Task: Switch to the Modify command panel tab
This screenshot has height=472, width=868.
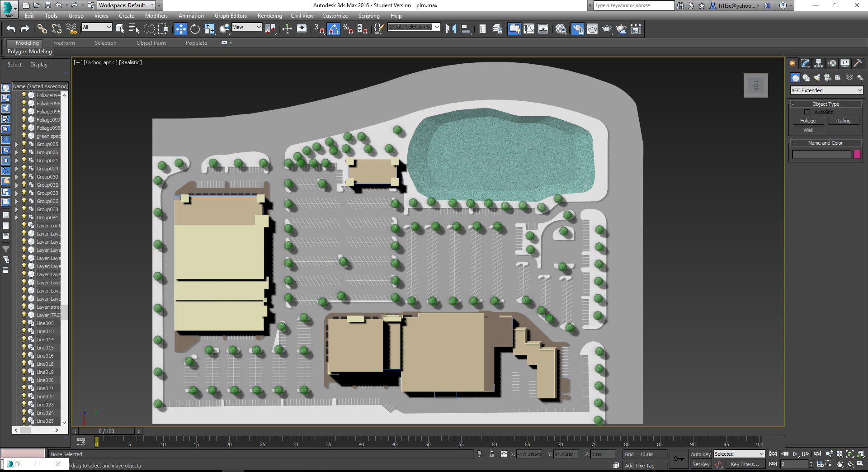Action: pyautogui.click(x=806, y=63)
